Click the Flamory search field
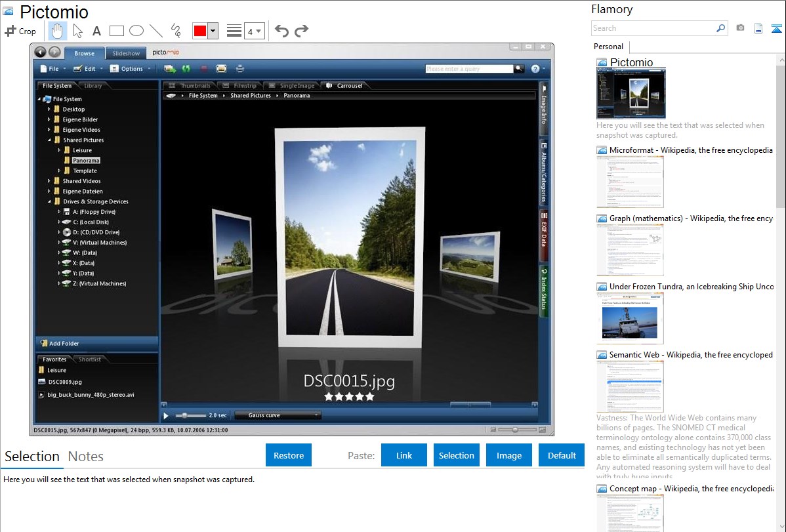This screenshot has width=786, height=532. point(653,28)
